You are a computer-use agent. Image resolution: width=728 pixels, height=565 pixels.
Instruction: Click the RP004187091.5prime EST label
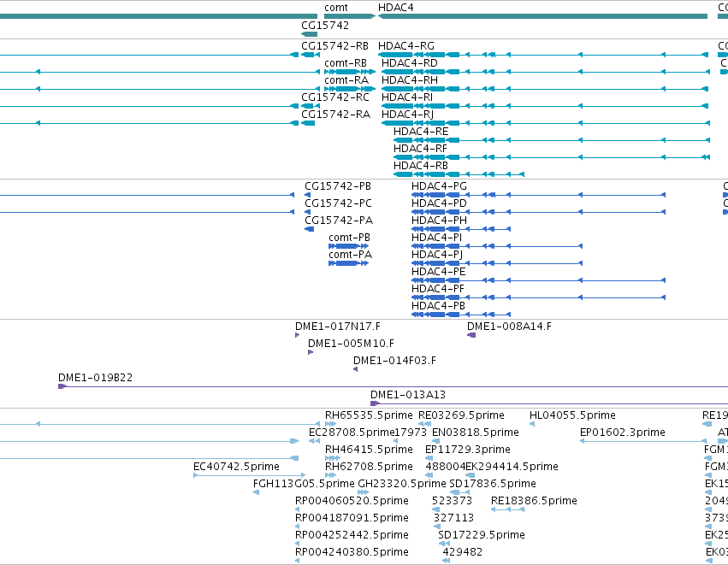coord(352,519)
